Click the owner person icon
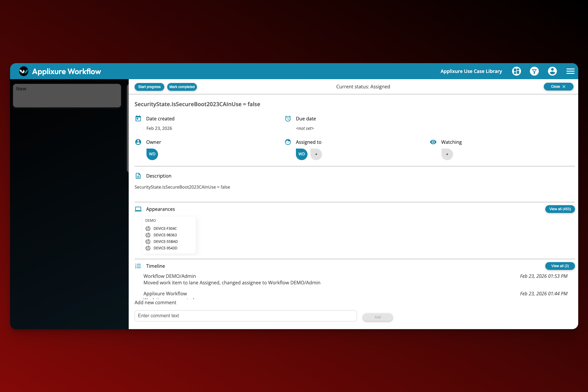Screen dimensions: 588x392 [138, 142]
